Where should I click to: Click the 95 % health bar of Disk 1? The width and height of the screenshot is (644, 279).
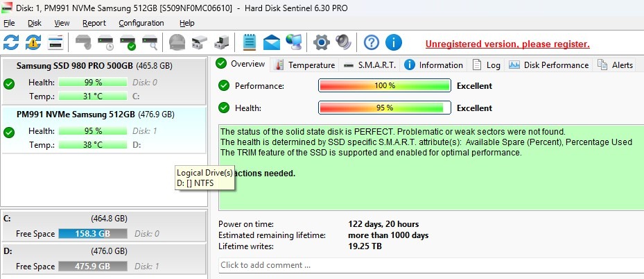tap(93, 130)
